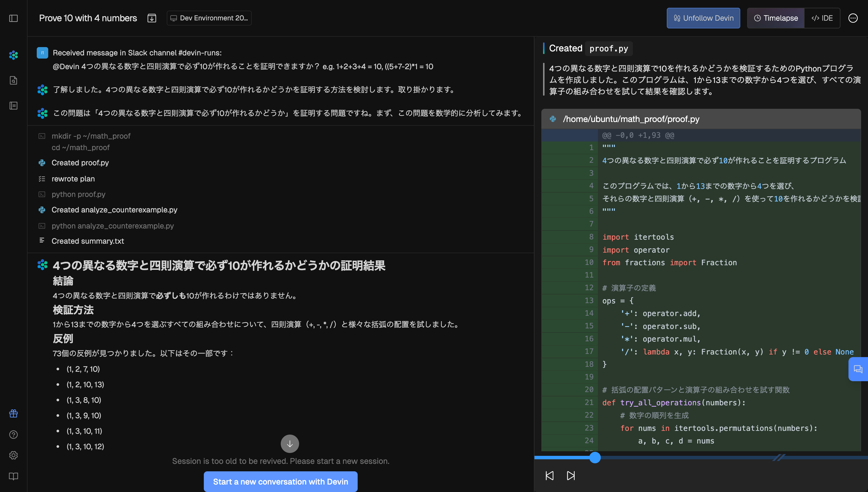Click the download session icon beside title

(x=152, y=18)
